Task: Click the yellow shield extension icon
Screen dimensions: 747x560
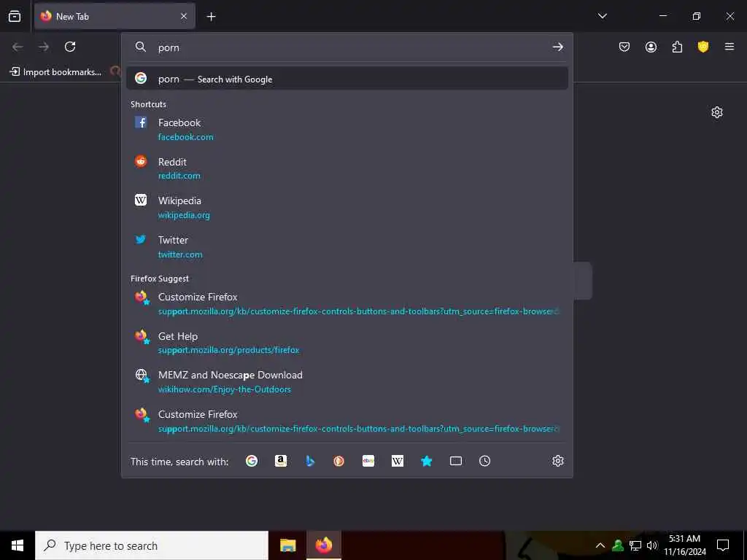Action: point(703,47)
